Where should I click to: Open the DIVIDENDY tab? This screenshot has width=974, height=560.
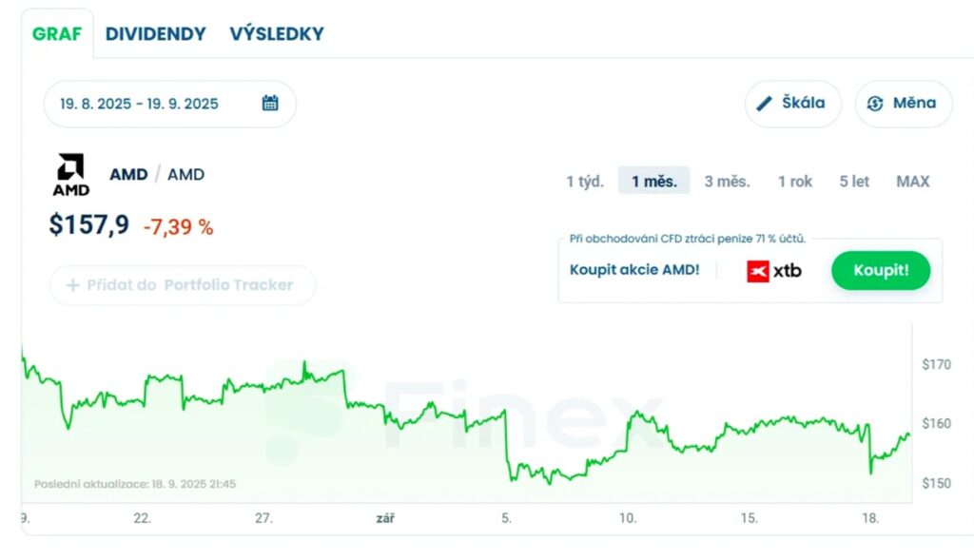155,34
